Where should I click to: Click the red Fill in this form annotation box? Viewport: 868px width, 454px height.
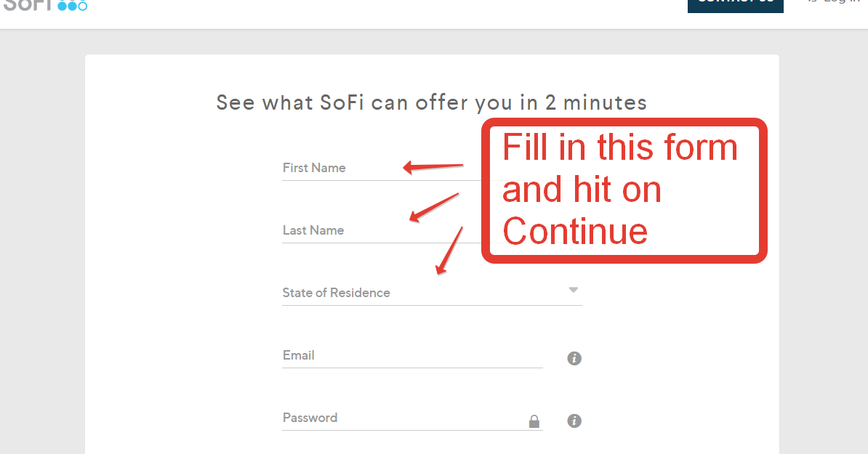tap(624, 190)
